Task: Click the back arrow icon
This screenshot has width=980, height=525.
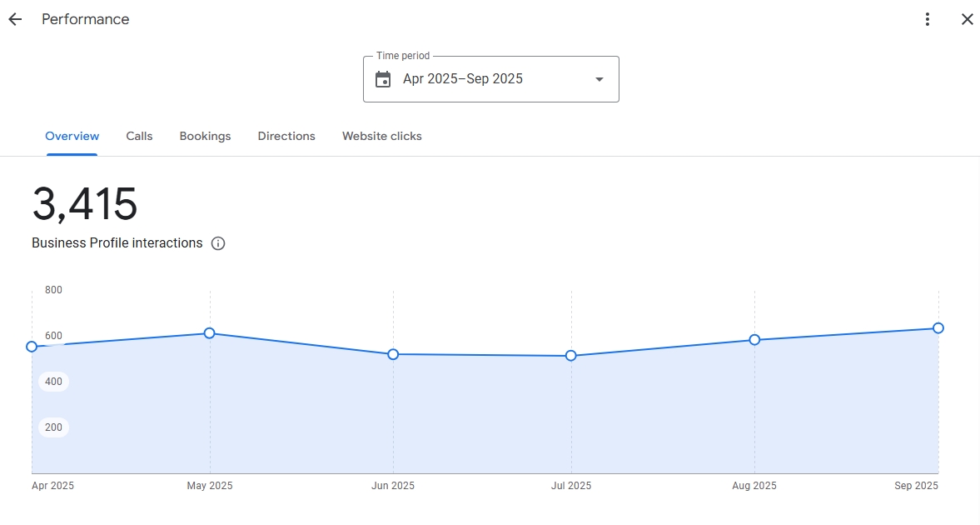Action: pos(15,19)
